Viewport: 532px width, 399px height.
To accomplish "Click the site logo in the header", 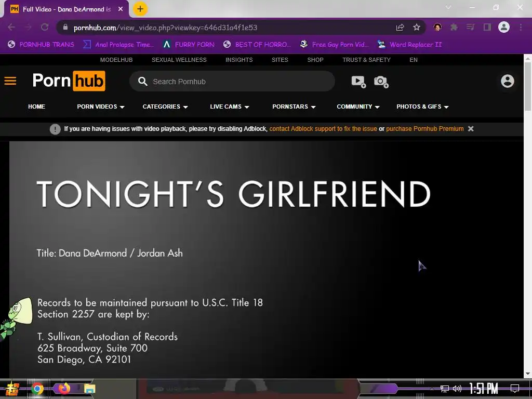I will pyautogui.click(x=69, y=81).
